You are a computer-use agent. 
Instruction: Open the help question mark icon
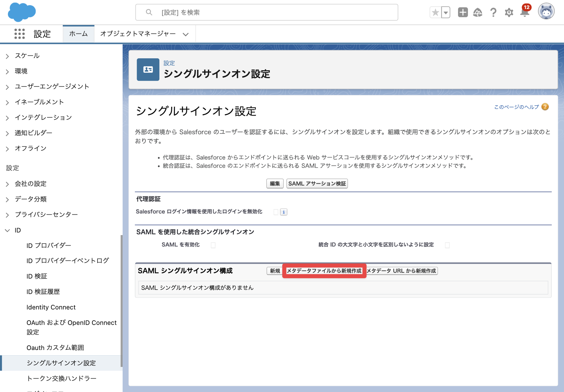point(493,12)
